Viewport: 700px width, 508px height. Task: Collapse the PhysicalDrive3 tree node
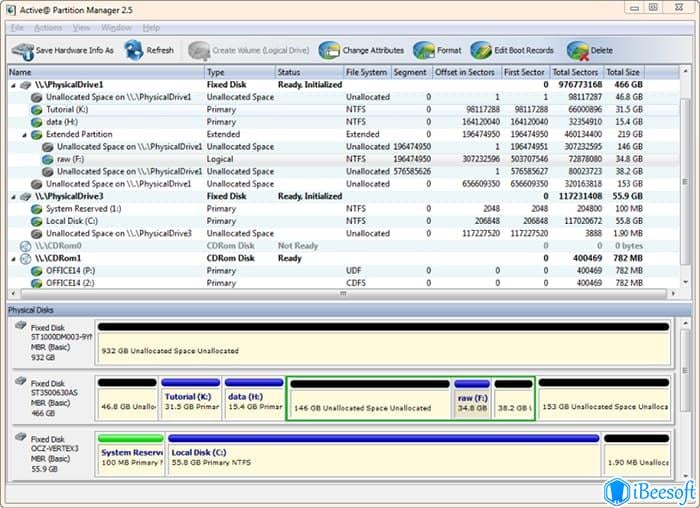(x=13, y=197)
